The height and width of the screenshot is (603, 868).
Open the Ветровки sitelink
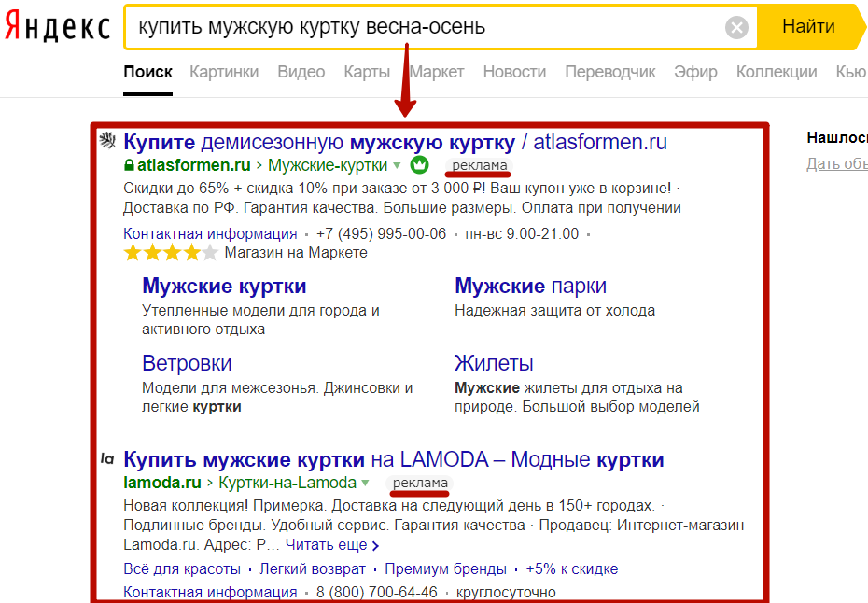point(187,363)
